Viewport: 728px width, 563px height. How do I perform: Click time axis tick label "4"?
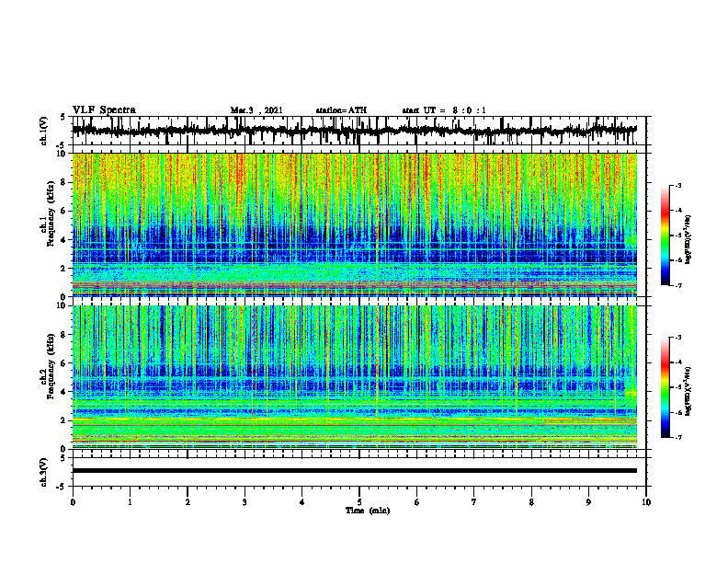pyautogui.click(x=302, y=502)
